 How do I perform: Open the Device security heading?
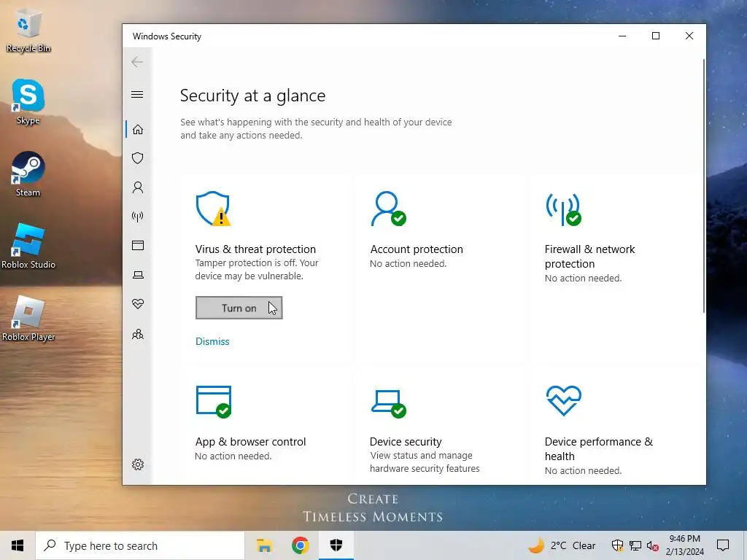click(406, 441)
